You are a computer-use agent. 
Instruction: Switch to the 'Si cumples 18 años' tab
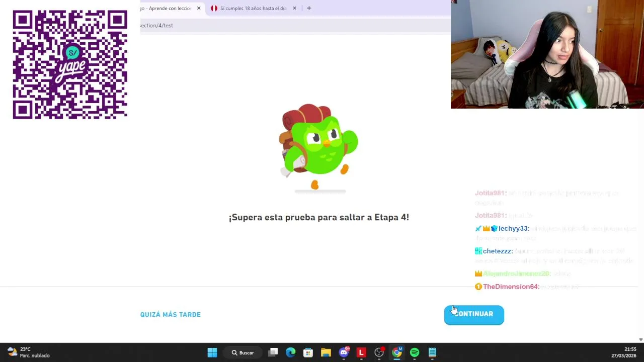click(254, 8)
